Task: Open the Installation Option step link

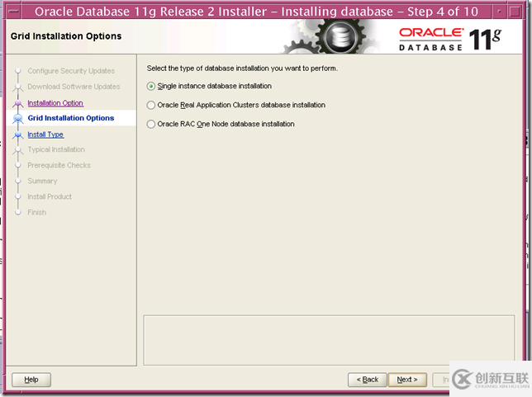Action: [55, 102]
